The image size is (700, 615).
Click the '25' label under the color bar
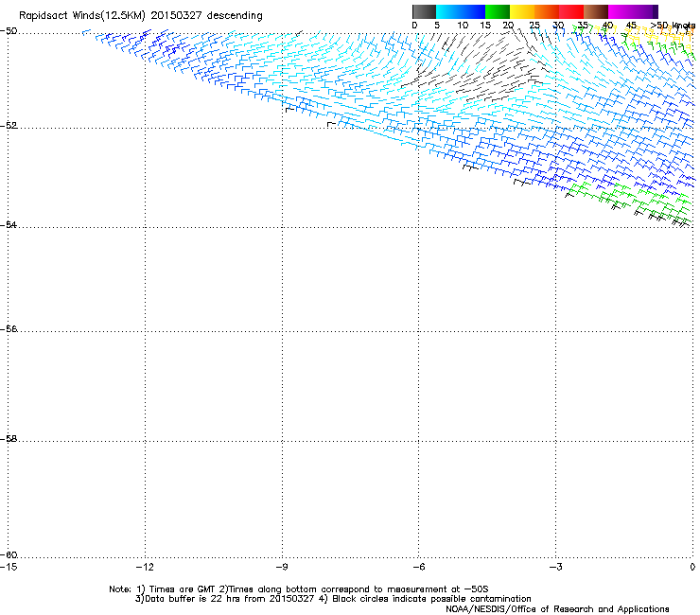click(x=534, y=25)
